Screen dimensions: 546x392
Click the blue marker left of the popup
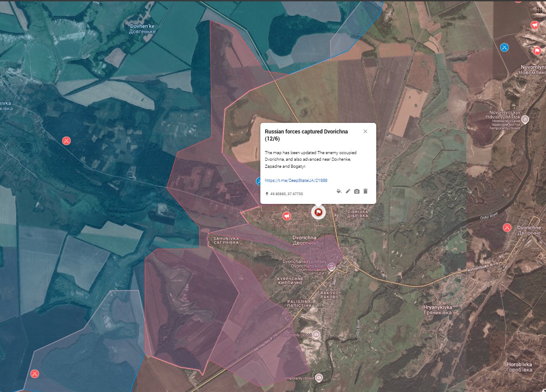[x=259, y=181]
